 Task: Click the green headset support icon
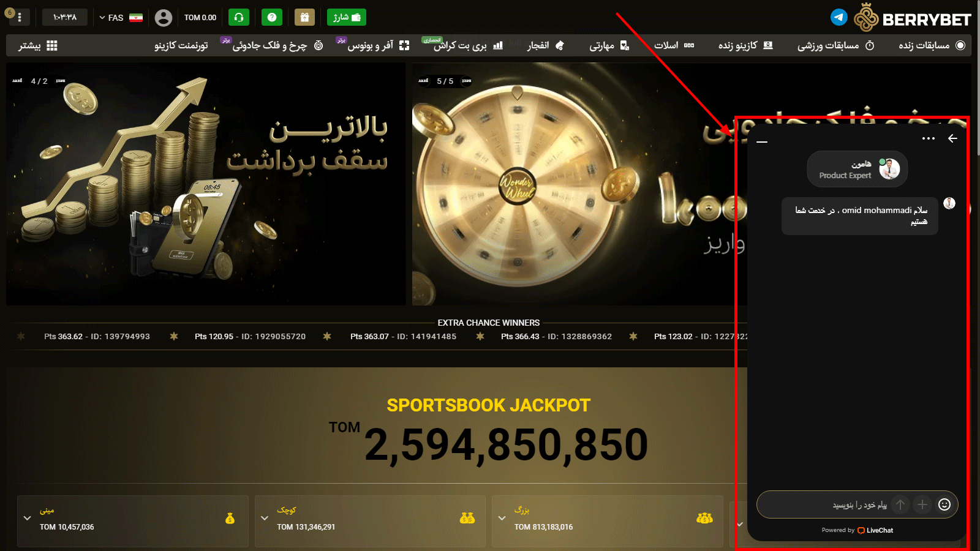click(239, 17)
